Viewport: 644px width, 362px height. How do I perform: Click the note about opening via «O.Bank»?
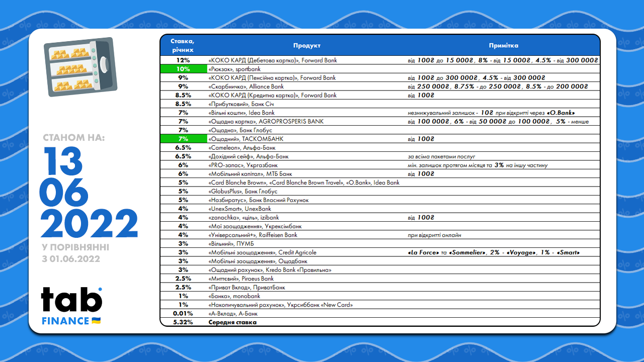click(x=491, y=113)
